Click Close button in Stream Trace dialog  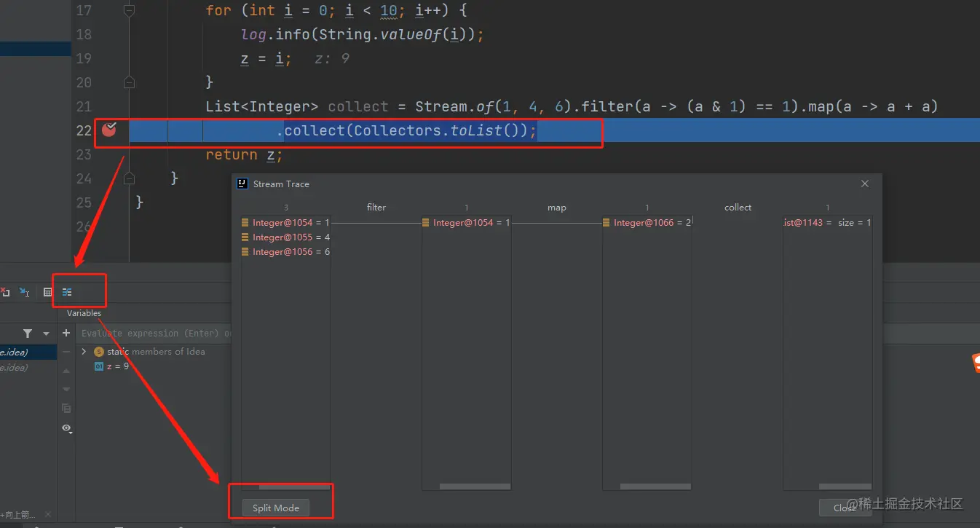click(845, 508)
